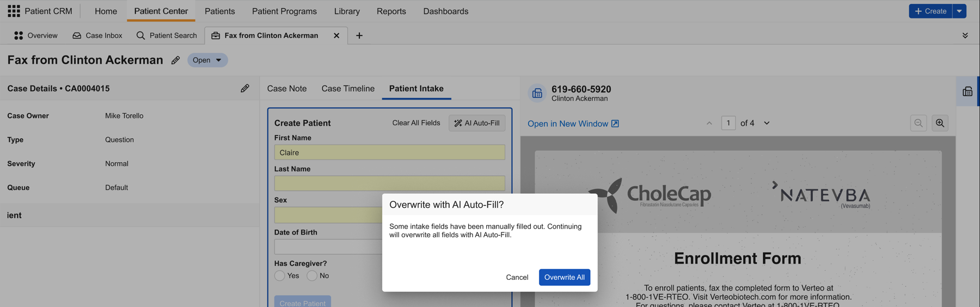
Task: Click Open in New Window link
Action: coord(573,124)
